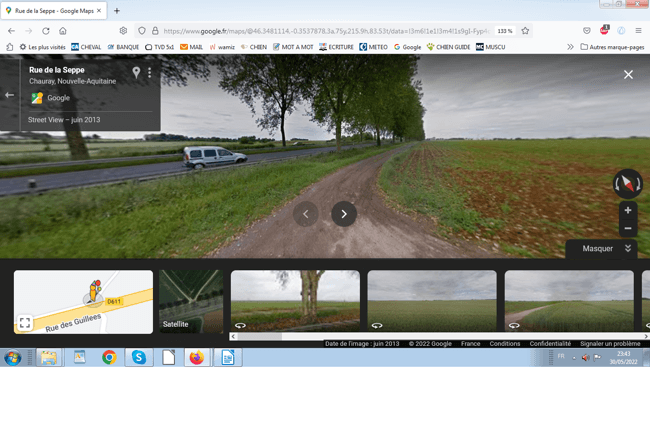Image resolution: width=650 pixels, height=437 pixels.
Task: Expand the mini map to full screen
Action: pos(25,323)
